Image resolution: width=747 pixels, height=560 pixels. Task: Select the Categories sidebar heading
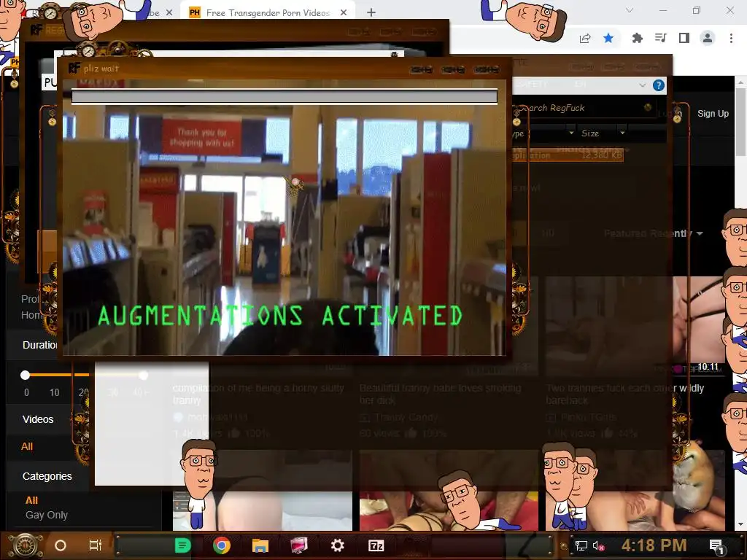click(x=47, y=476)
